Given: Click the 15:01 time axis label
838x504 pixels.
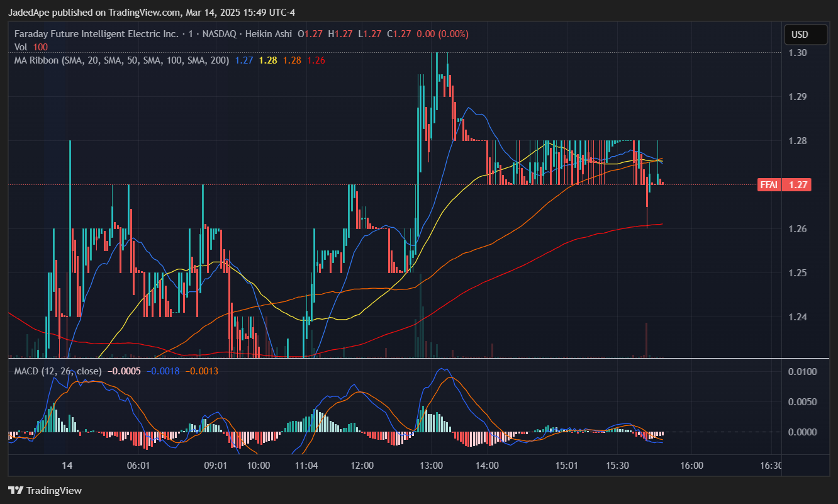Looking at the screenshot, I should (567, 466).
